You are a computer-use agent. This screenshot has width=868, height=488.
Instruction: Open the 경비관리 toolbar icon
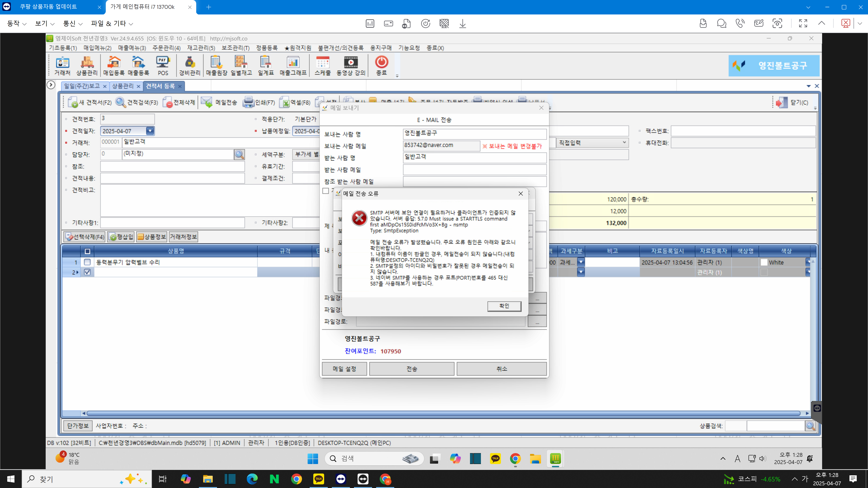point(190,65)
